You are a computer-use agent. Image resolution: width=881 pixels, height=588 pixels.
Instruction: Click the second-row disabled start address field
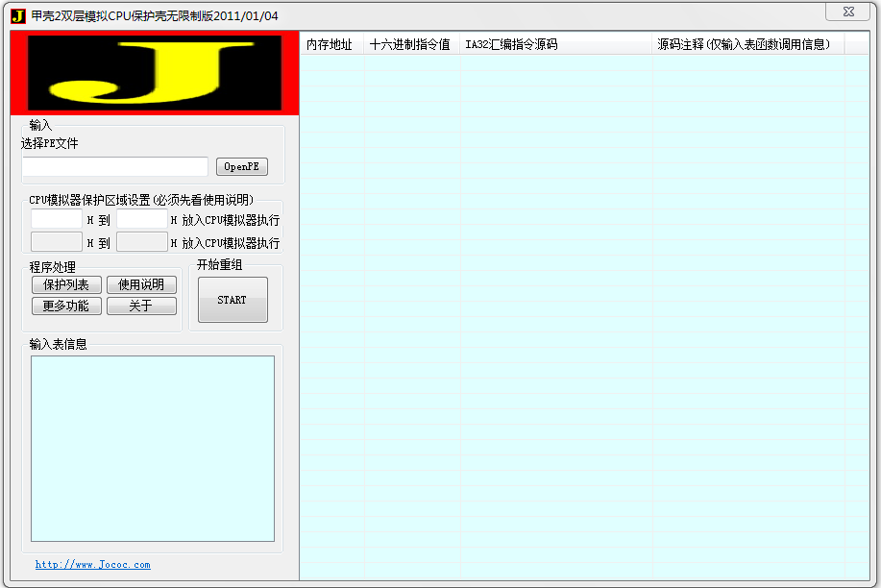click(56, 242)
